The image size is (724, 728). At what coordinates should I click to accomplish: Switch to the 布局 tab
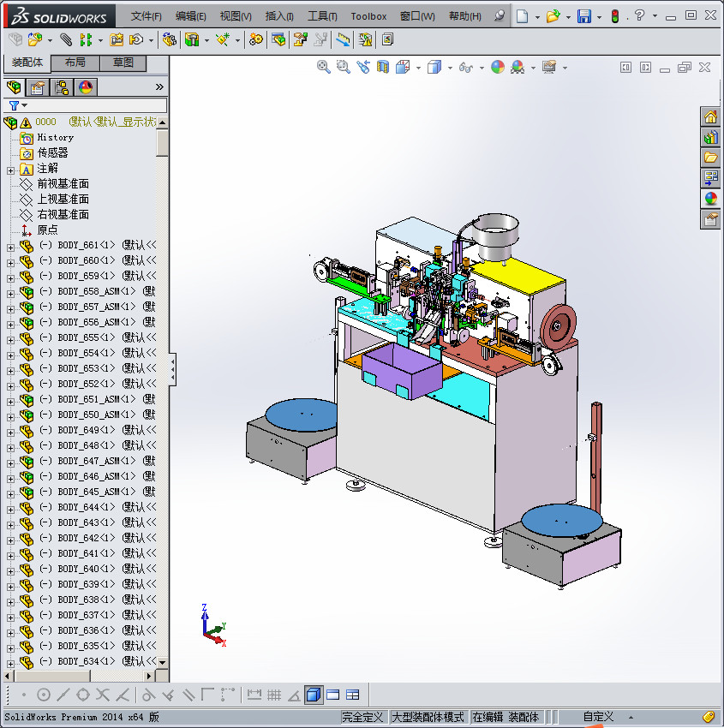point(75,63)
